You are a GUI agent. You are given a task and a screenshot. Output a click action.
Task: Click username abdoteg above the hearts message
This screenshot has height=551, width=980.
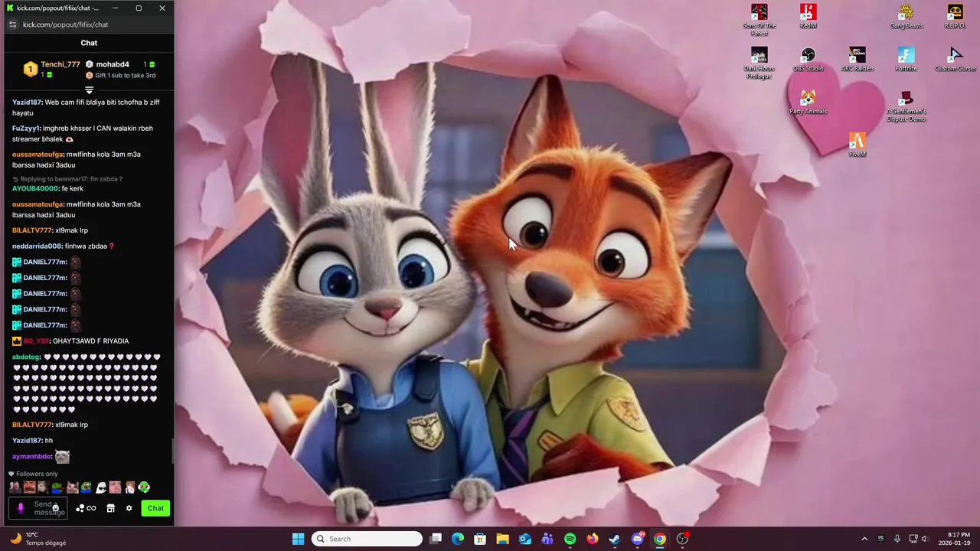click(x=26, y=357)
